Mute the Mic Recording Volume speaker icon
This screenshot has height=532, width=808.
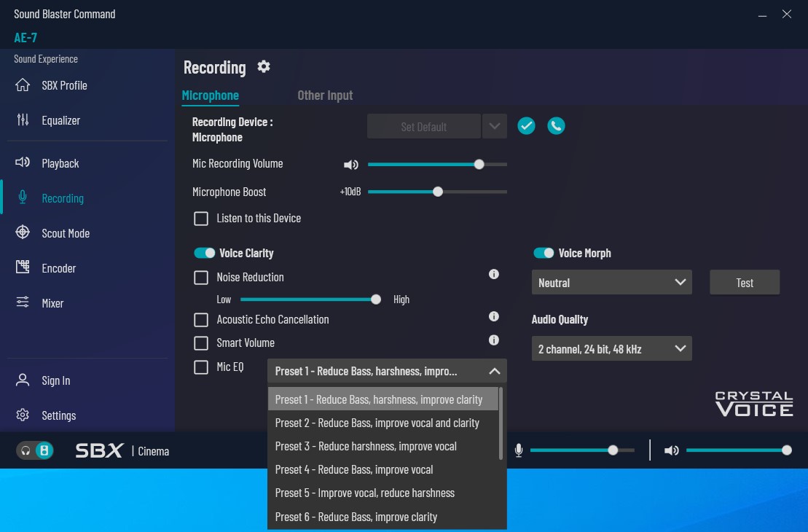pos(351,165)
